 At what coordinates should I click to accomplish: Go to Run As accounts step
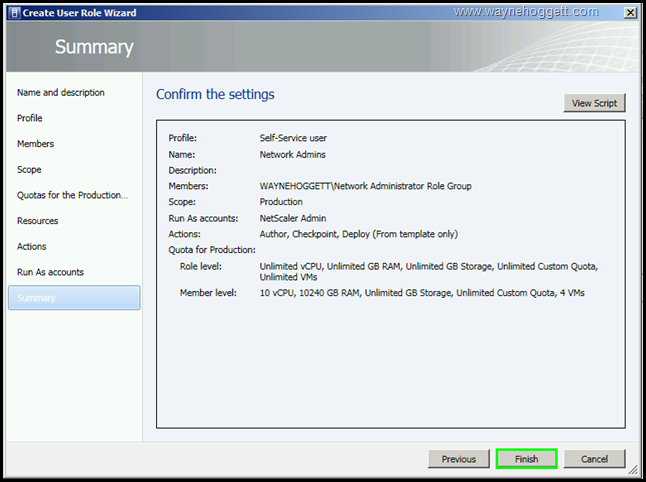tap(50, 272)
